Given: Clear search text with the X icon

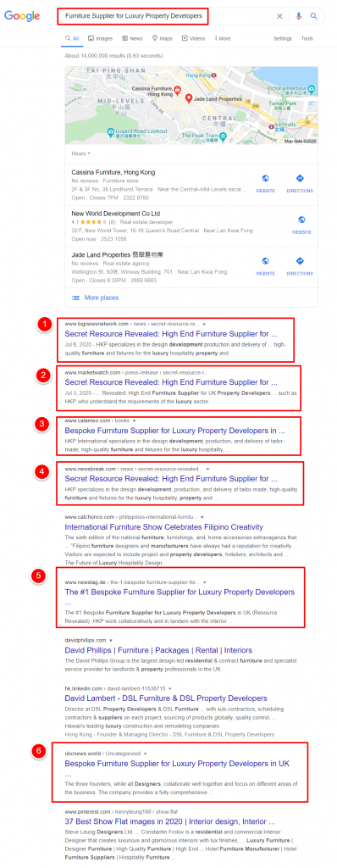Looking at the screenshot, I should [279, 16].
